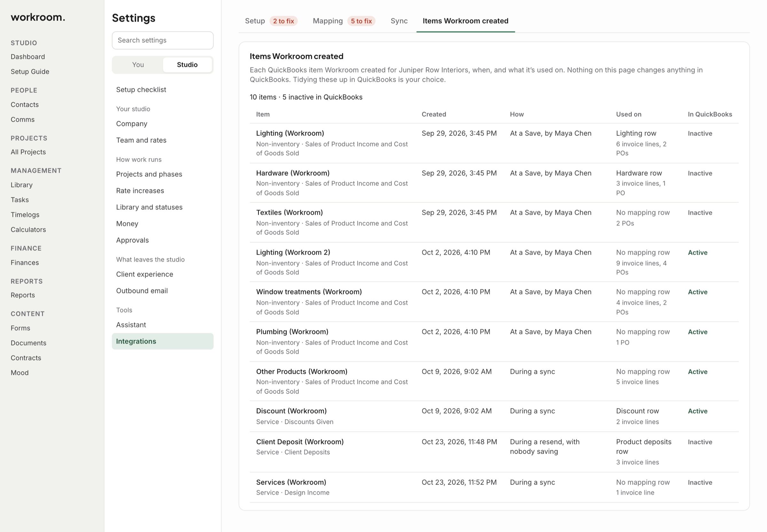Open All Projects

[x=28, y=152]
